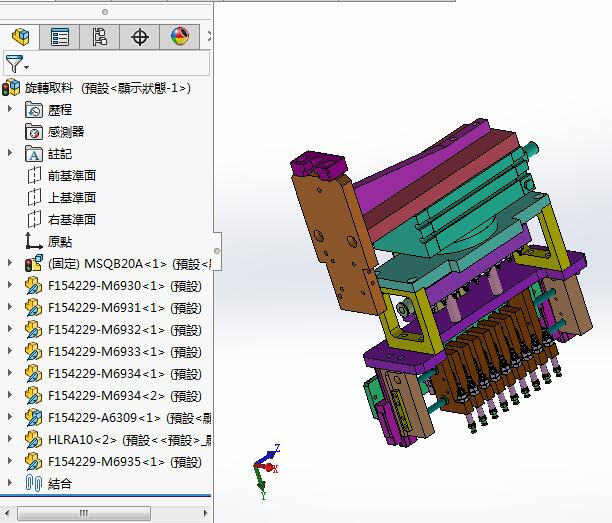Click the 歷程 history folder icon
Screen dimensions: 612x523
[x=34, y=110]
